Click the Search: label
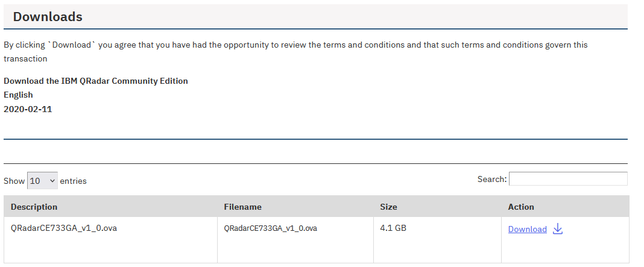Viewport: 644px width, 267px height. tap(492, 179)
